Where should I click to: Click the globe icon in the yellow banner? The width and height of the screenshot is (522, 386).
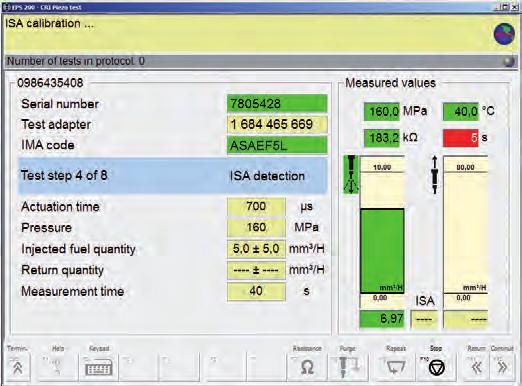coord(504,34)
